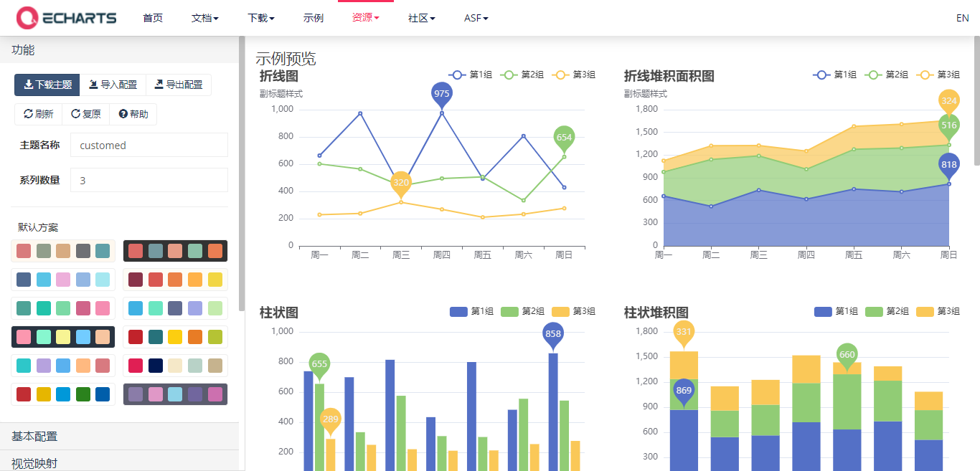Expand the 基本配置 section
The width and height of the screenshot is (980, 471).
[119, 436]
